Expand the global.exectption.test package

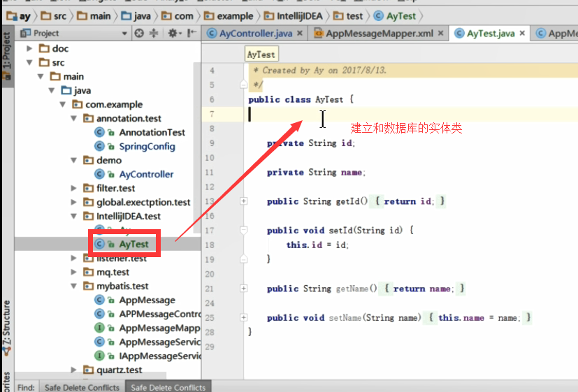(x=73, y=202)
